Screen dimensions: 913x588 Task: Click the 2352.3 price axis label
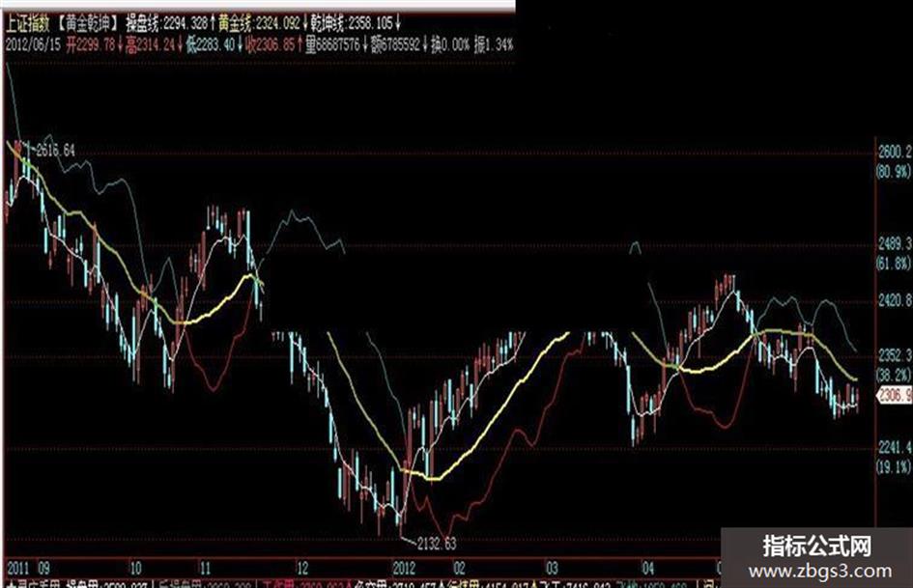(895, 355)
